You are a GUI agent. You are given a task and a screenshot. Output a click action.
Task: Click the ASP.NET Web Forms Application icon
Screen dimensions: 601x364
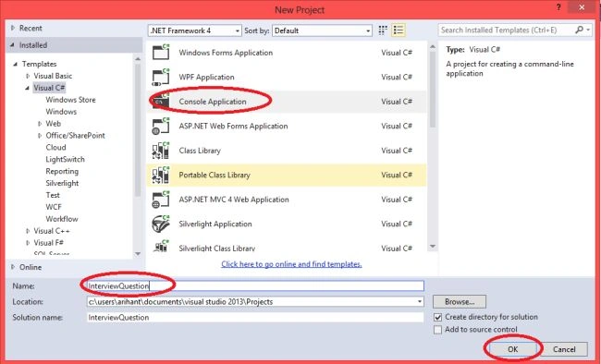pos(161,126)
